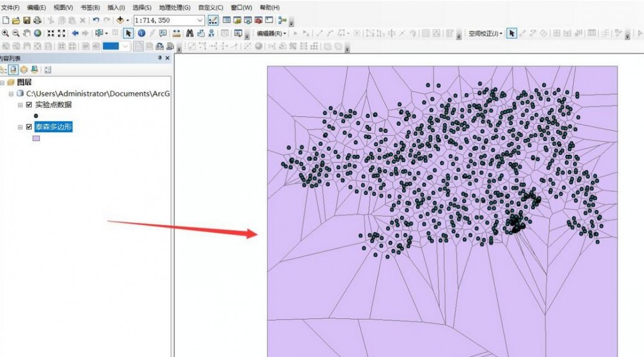Select the Measure ruler tool
The width and height of the screenshot is (644, 357).
click(x=175, y=33)
